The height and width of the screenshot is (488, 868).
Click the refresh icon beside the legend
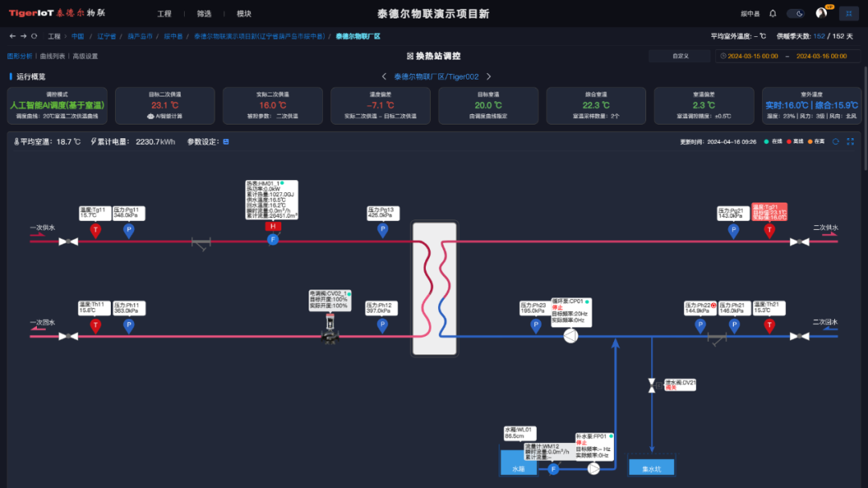(836, 141)
